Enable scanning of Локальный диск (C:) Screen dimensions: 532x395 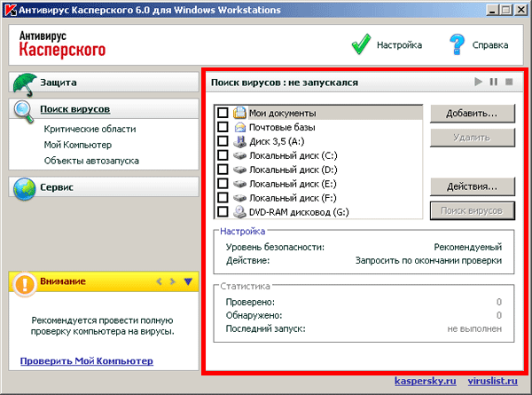[x=223, y=154]
